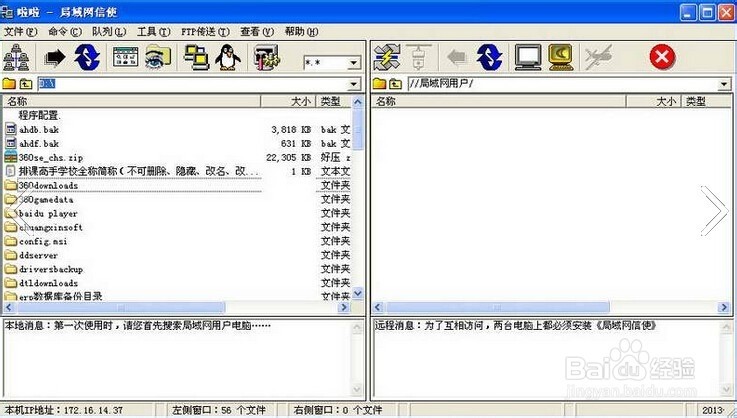Click the left file list scroll-up arrow

pos(358,102)
